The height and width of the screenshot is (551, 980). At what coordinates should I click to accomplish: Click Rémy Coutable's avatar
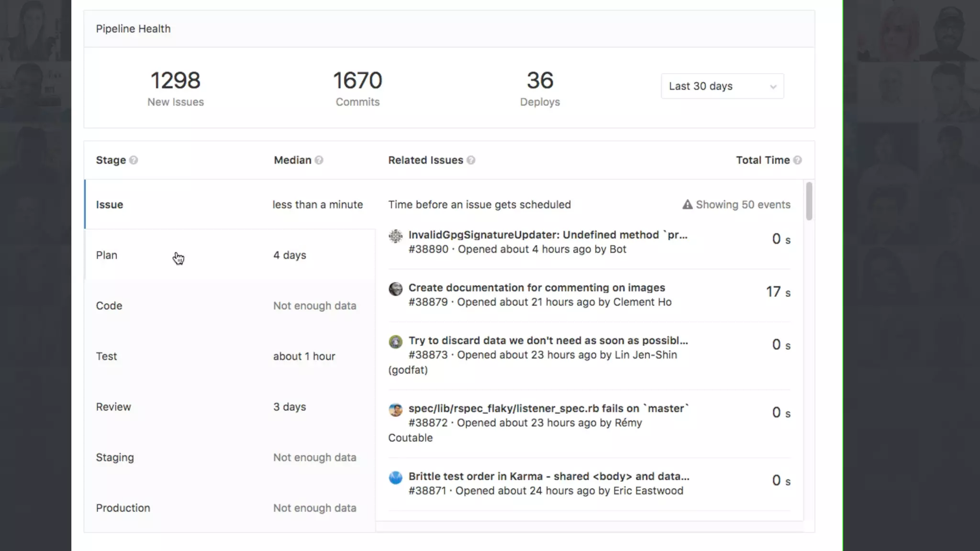point(396,409)
